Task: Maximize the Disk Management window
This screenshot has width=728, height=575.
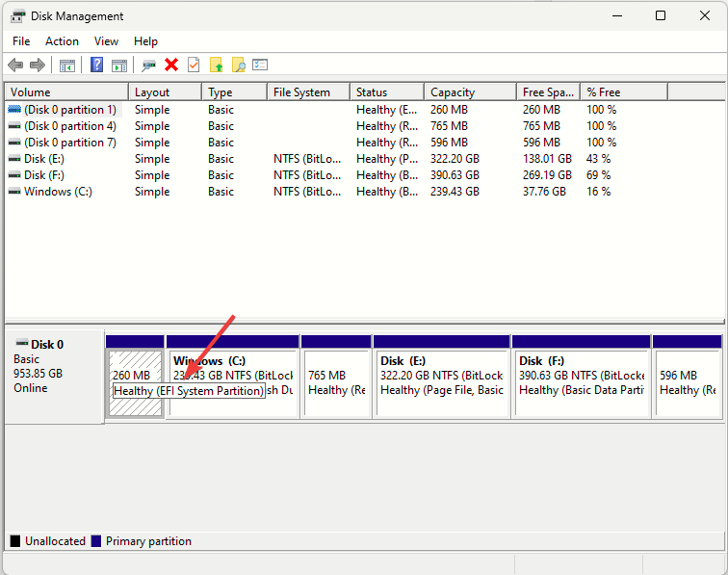Action: (661, 15)
